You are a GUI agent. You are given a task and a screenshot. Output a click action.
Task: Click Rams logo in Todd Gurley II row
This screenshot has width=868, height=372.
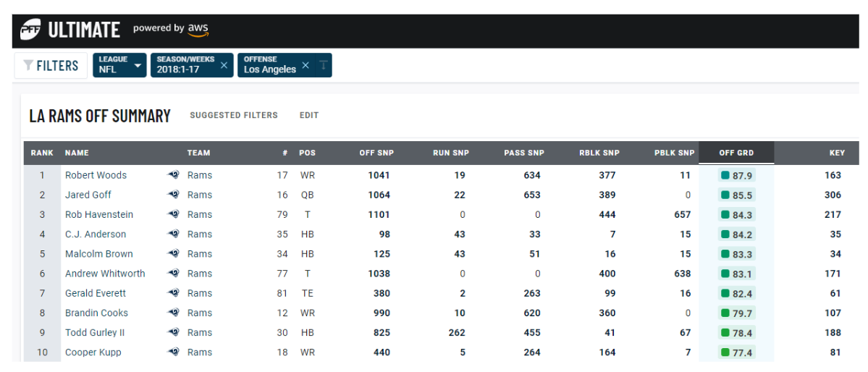pos(173,333)
